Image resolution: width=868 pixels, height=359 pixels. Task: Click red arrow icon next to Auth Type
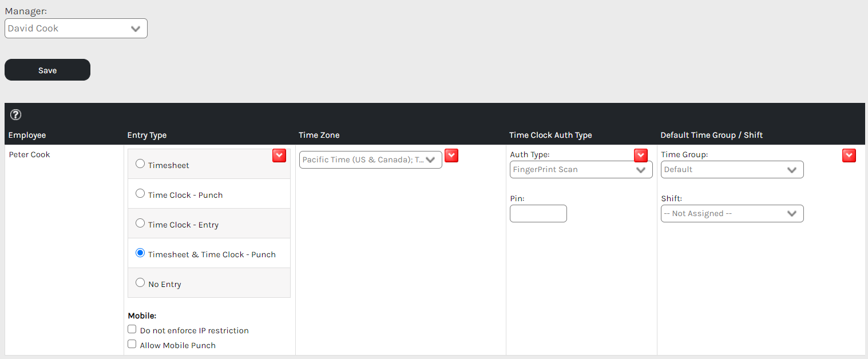pos(640,155)
